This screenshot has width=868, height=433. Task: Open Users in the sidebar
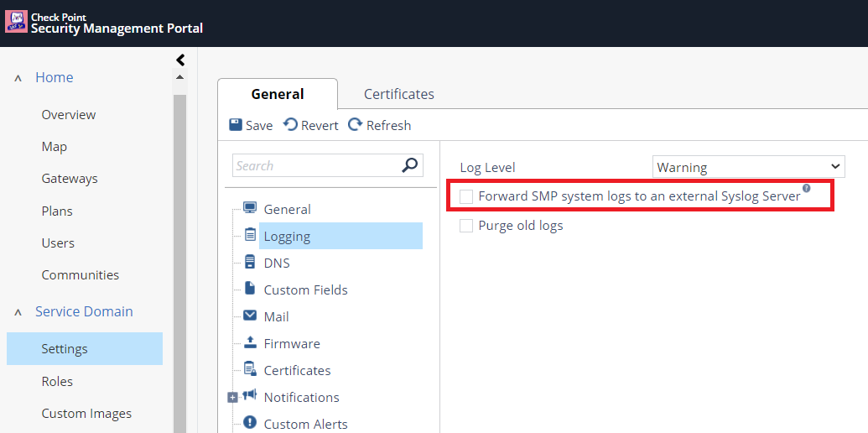pos(58,243)
